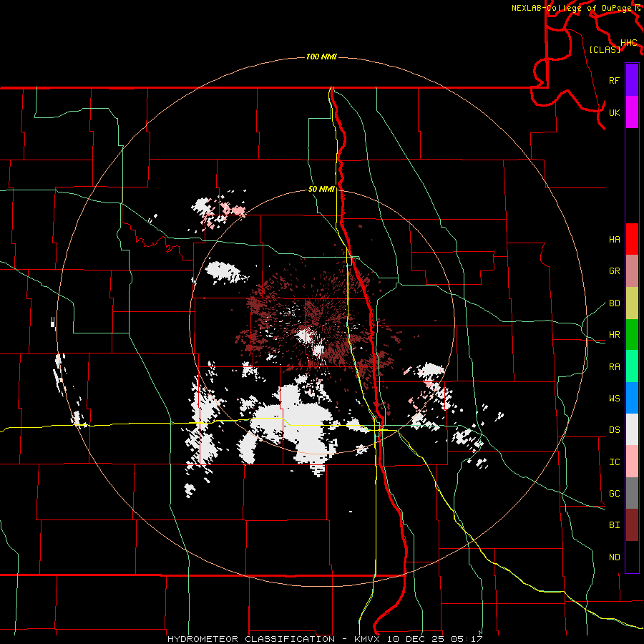Click the BD legend label
Screen dimensions: 644x644
(615, 303)
